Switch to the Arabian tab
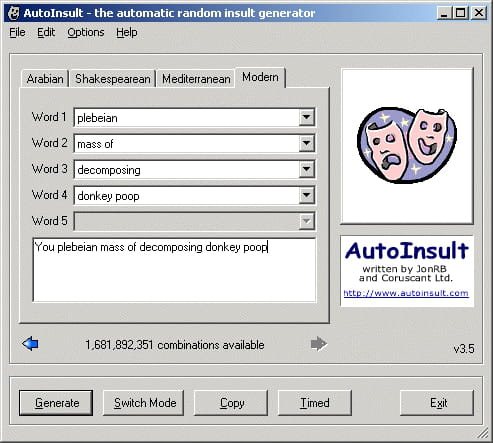 coord(45,79)
